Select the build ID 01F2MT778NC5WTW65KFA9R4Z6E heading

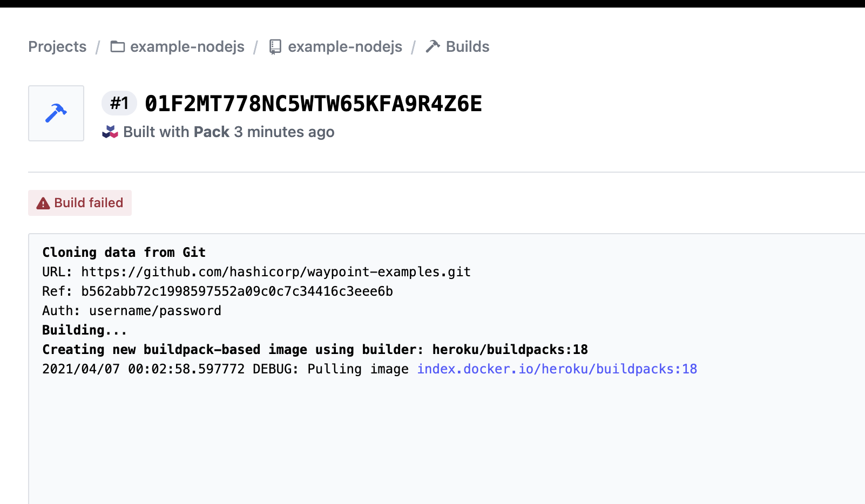pyautogui.click(x=313, y=104)
